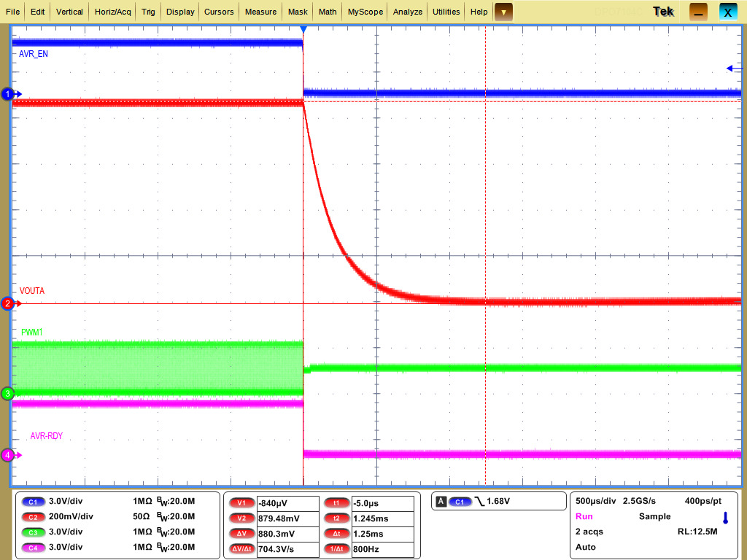Click the A trigger source indicator
The height and width of the screenshot is (560, 747).
coord(442,501)
